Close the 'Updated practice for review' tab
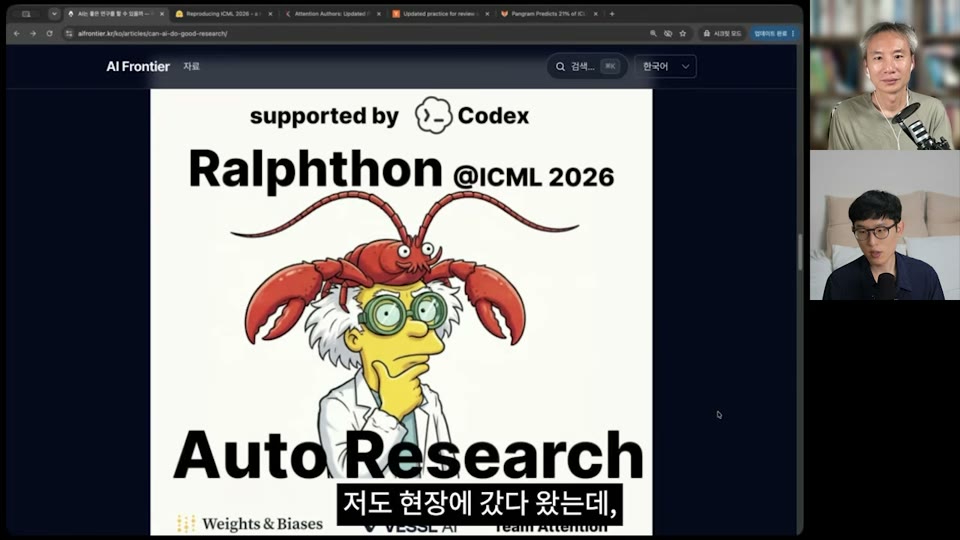 click(x=487, y=13)
